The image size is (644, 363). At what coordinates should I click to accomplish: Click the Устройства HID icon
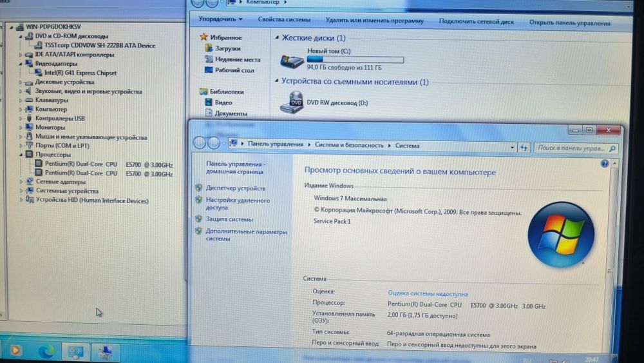tap(29, 200)
